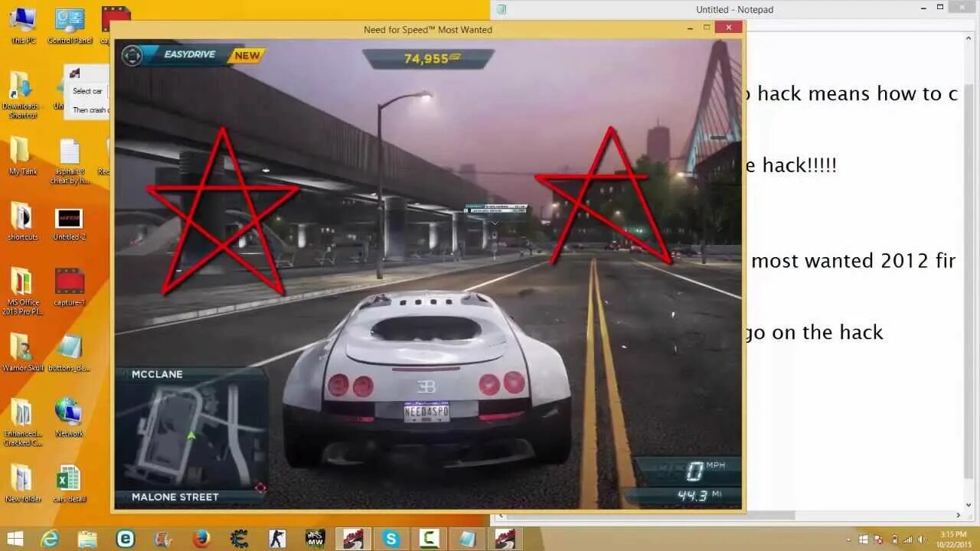Click the Easydrive D-pad icon in game
980x551 pixels.
click(x=132, y=55)
